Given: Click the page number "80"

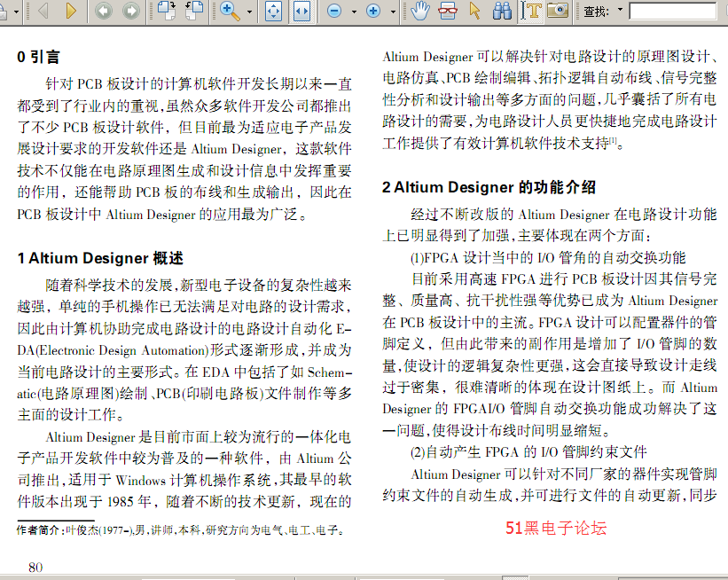Looking at the screenshot, I should [35, 568].
